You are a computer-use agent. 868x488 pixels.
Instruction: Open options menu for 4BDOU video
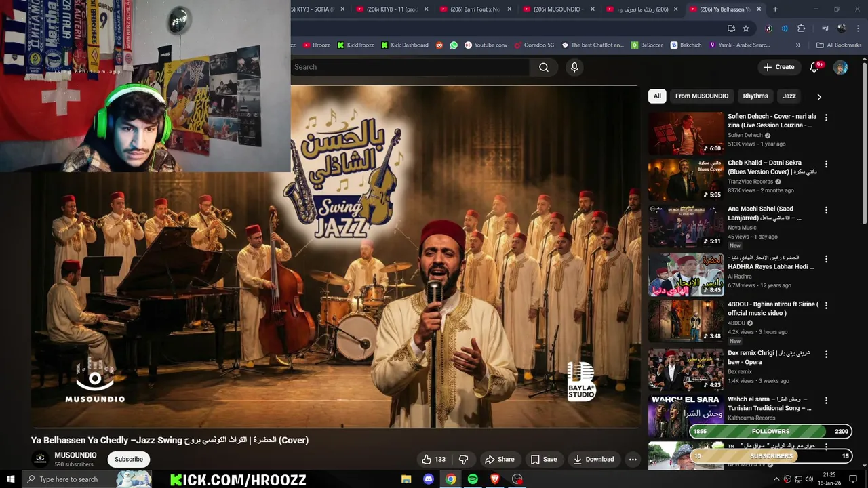pos(826,306)
